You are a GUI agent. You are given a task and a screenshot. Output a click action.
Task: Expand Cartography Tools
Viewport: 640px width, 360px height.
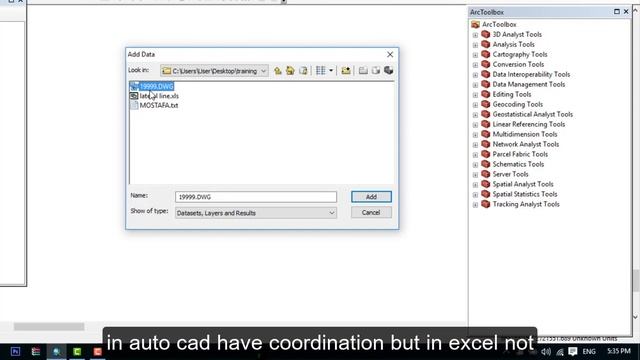[x=475, y=55]
